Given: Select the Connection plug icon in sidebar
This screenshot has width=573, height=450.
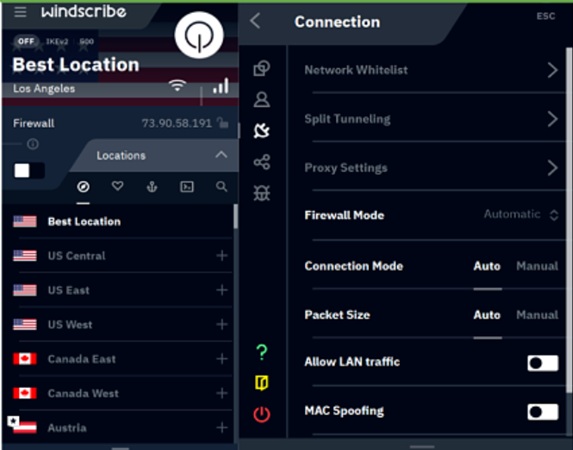Looking at the screenshot, I should pos(262,131).
